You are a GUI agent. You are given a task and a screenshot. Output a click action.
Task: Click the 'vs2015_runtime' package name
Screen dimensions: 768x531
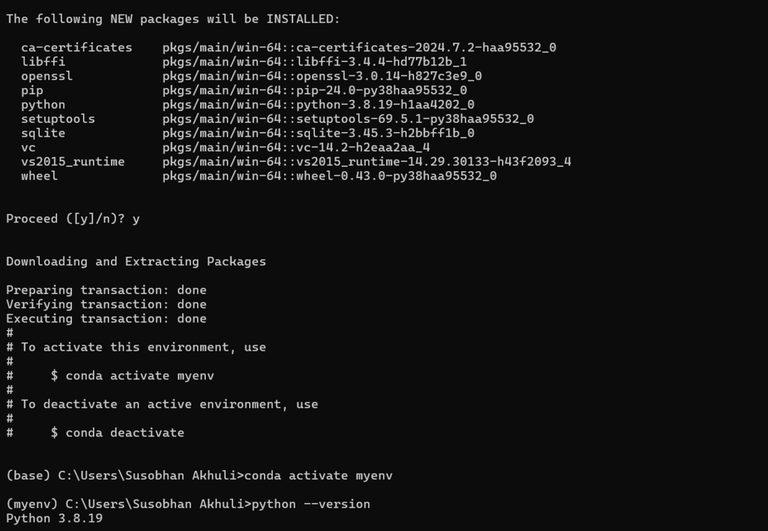coord(73,161)
